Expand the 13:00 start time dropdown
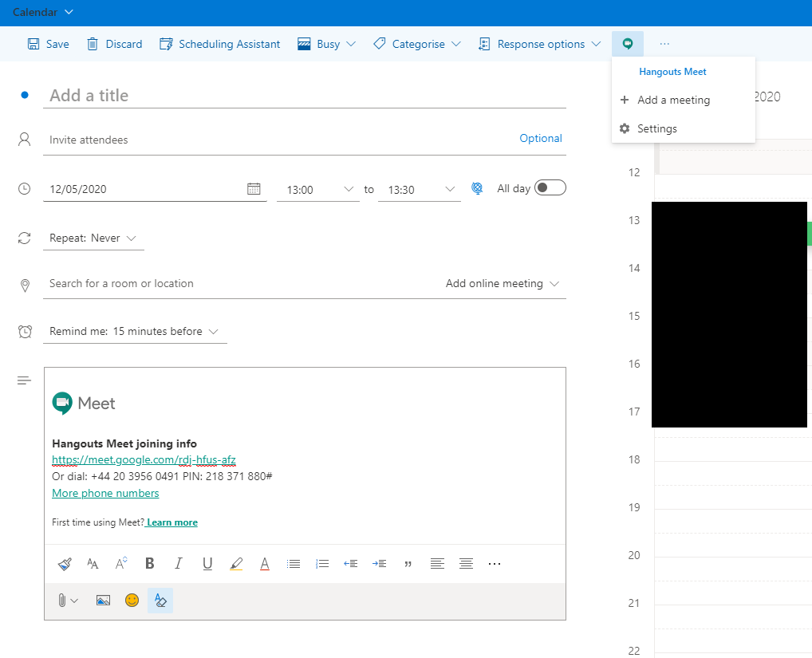812x658 pixels. 318,190
